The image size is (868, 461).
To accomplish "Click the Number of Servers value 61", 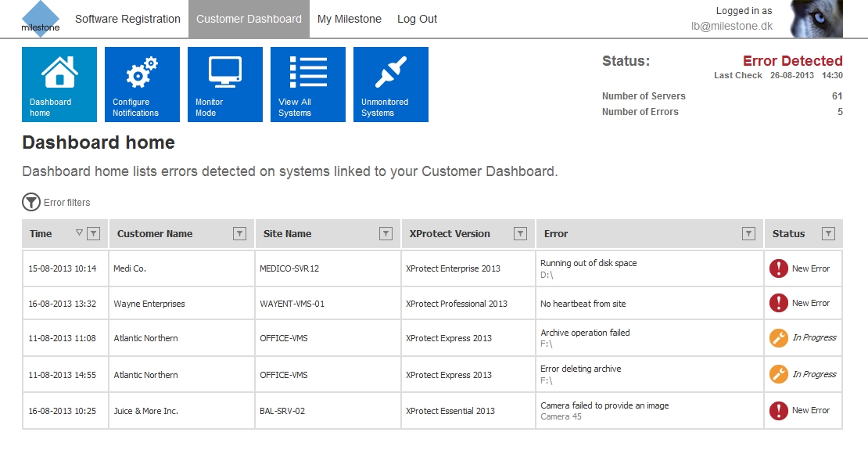I will pyautogui.click(x=837, y=96).
